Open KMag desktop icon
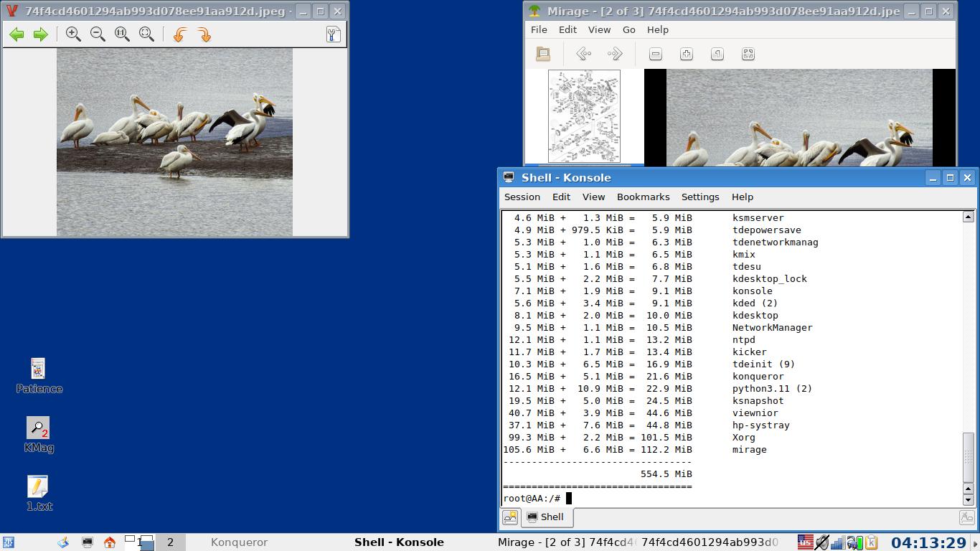Image resolution: width=980 pixels, height=551 pixels. [x=39, y=435]
